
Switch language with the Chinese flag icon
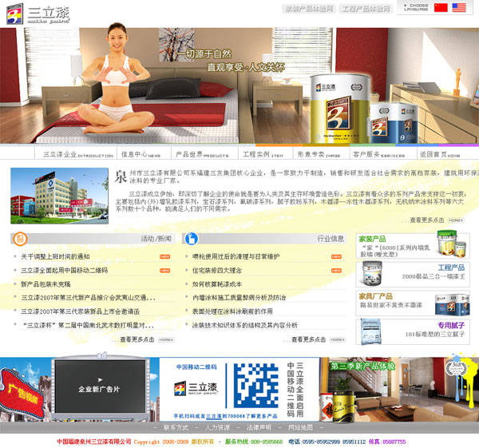pyautogui.click(x=441, y=7)
